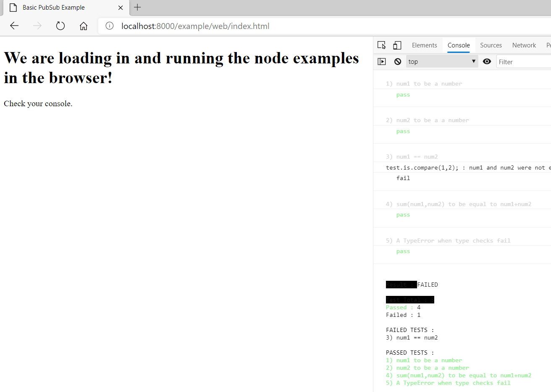View site information icon in address bar
The image size is (551, 392).
coord(110,26)
